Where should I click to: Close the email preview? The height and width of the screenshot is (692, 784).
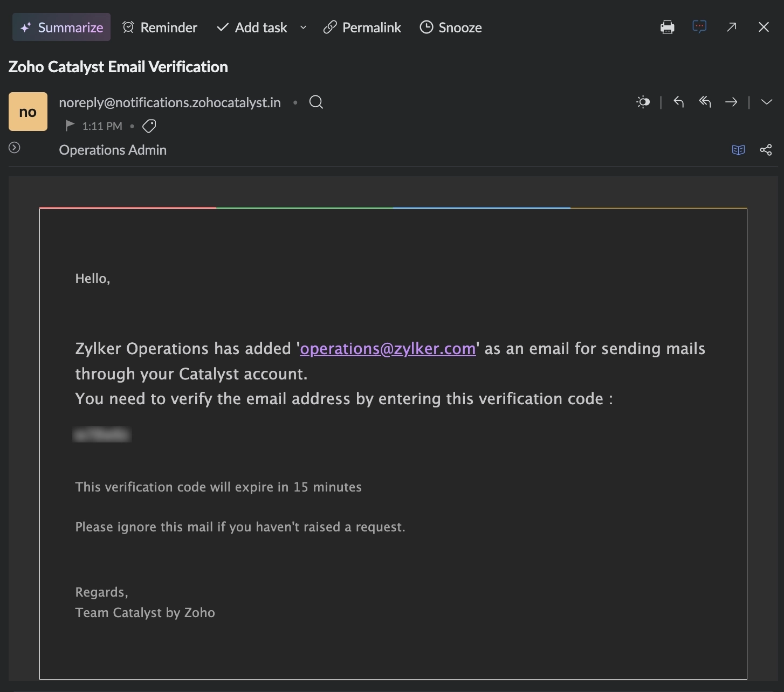(764, 27)
